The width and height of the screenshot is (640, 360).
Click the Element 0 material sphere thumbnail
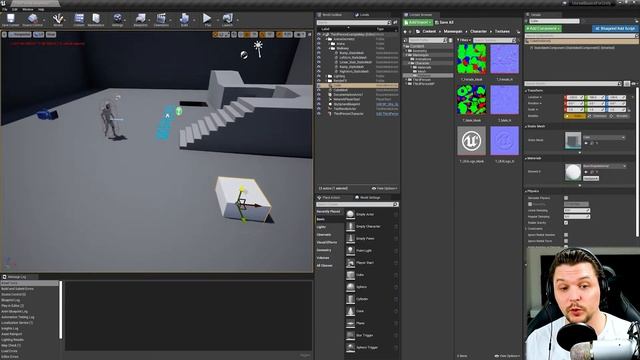point(573,172)
